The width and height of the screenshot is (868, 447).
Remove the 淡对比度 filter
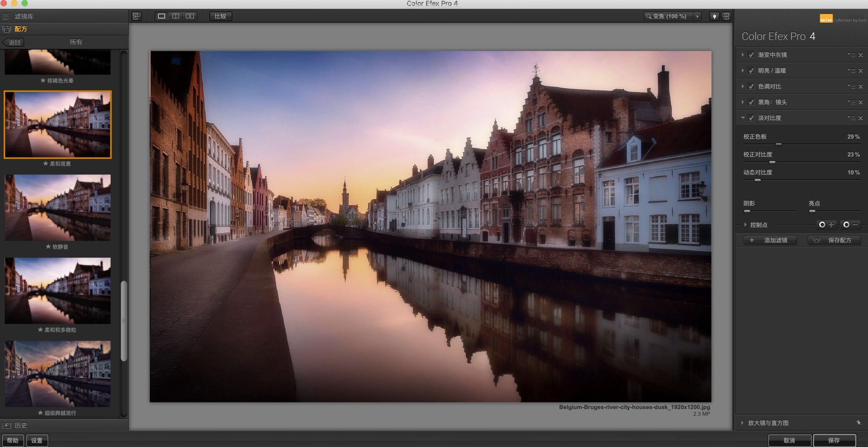861,118
